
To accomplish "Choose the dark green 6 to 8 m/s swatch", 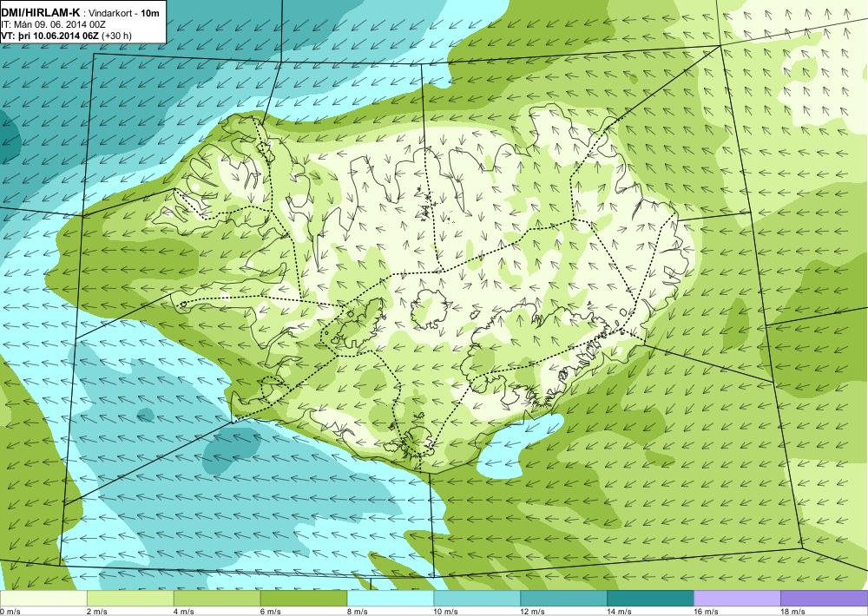I will pyautogui.click(x=303, y=599).
